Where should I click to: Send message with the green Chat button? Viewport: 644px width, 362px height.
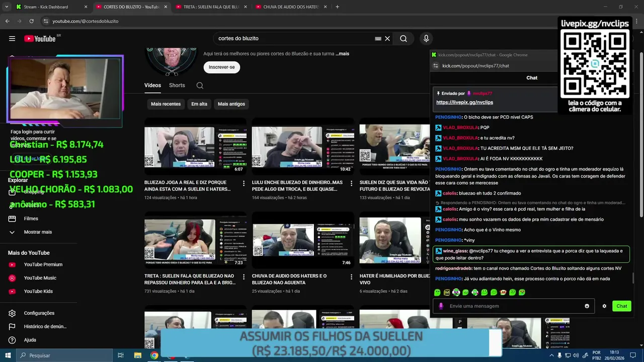[x=622, y=306]
